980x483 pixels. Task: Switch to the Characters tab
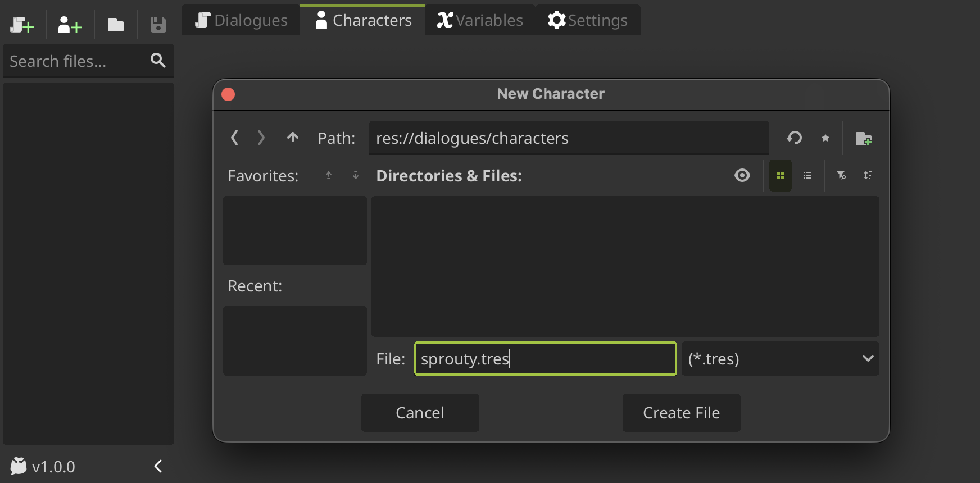point(363,20)
